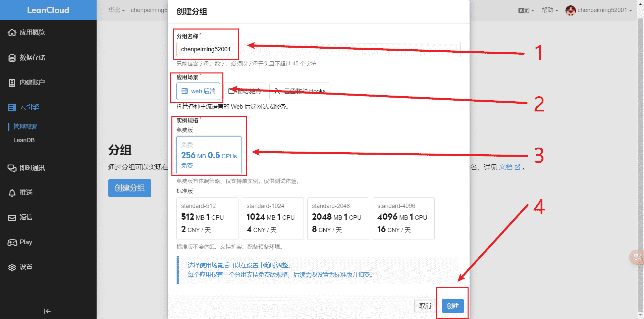Click the 云引擎 server icon
Viewport: 644px width, 319px height.
coord(12,107)
